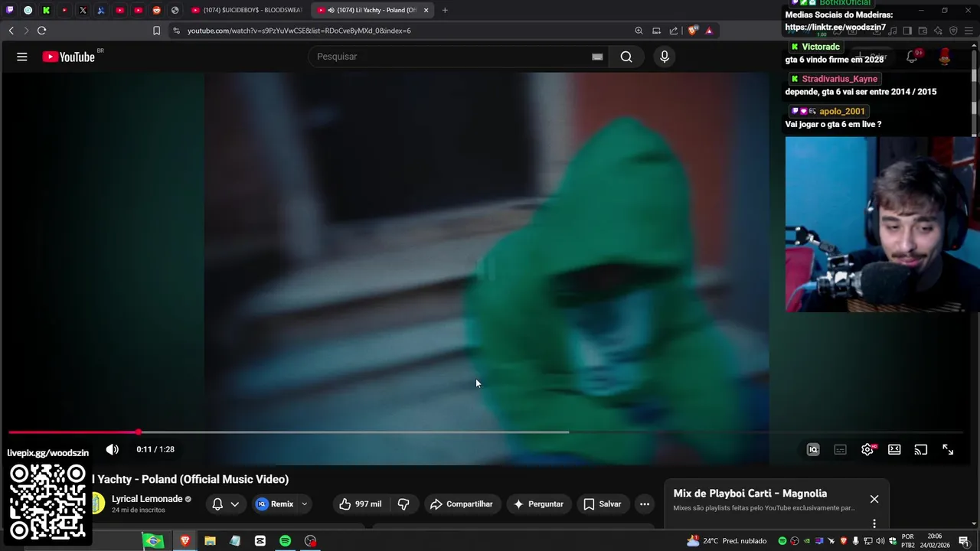The height and width of the screenshot is (551, 980).
Task: Open the account avatar menu
Action: tap(945, 57)
